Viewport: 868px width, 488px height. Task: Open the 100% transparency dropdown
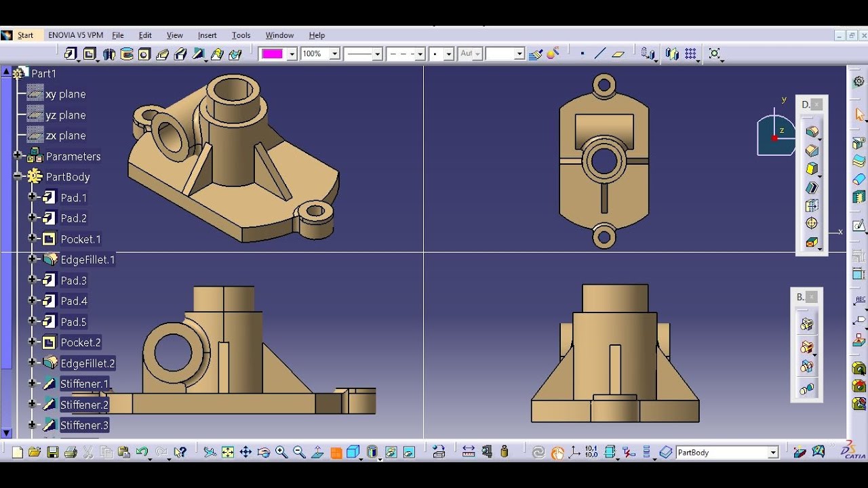coord(334,54)
